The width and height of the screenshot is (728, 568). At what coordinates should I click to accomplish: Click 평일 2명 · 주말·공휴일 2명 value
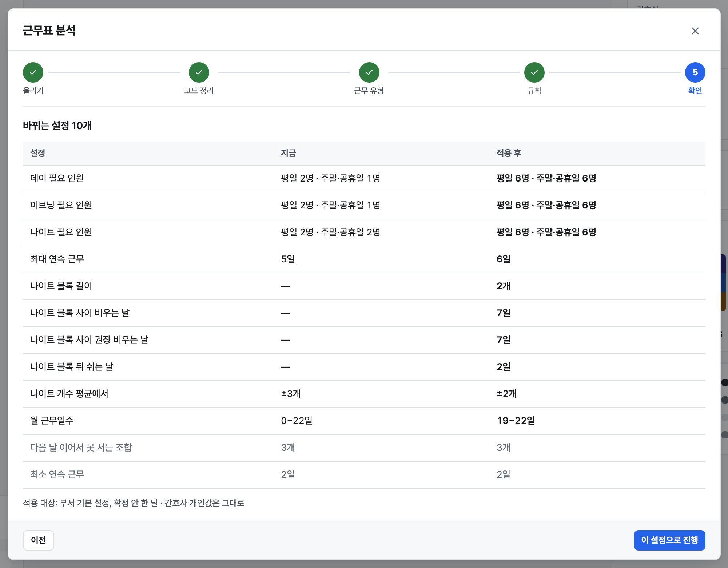[x=330, y=232]
